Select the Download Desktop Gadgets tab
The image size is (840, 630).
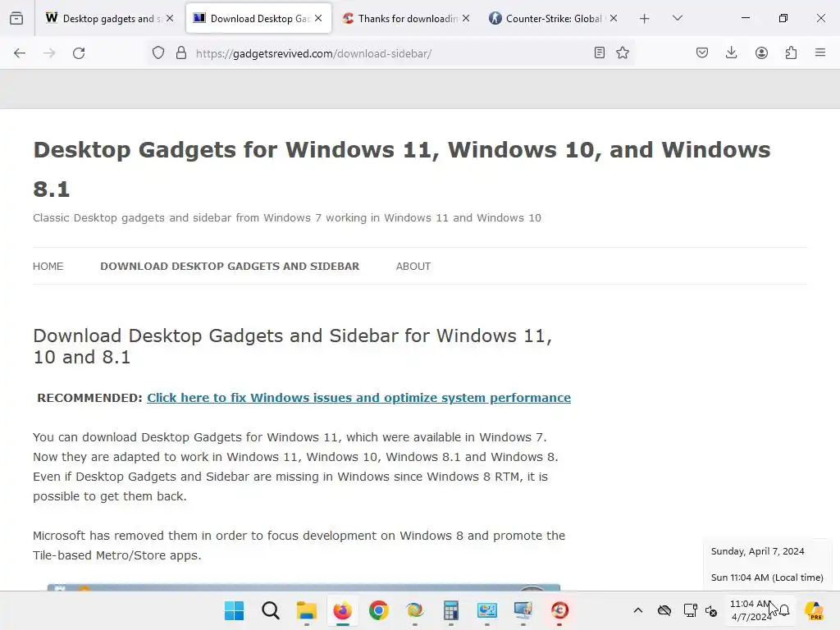click(258, 18)
